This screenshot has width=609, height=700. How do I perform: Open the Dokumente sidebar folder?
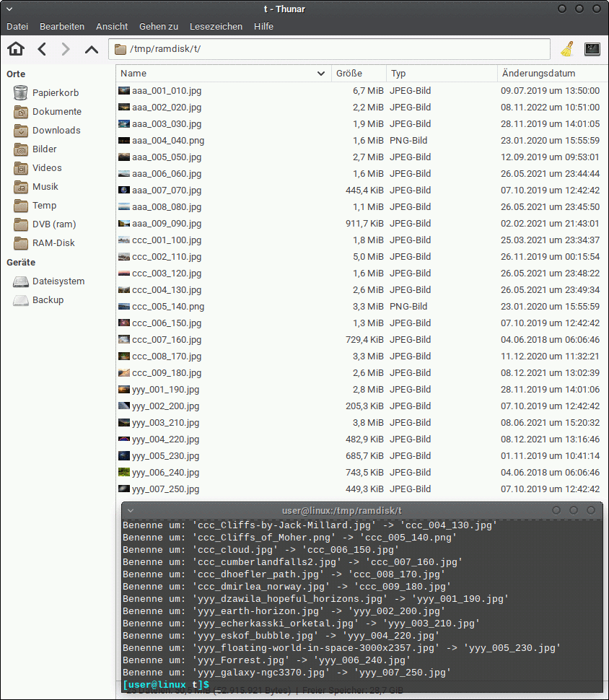(48, 112)
